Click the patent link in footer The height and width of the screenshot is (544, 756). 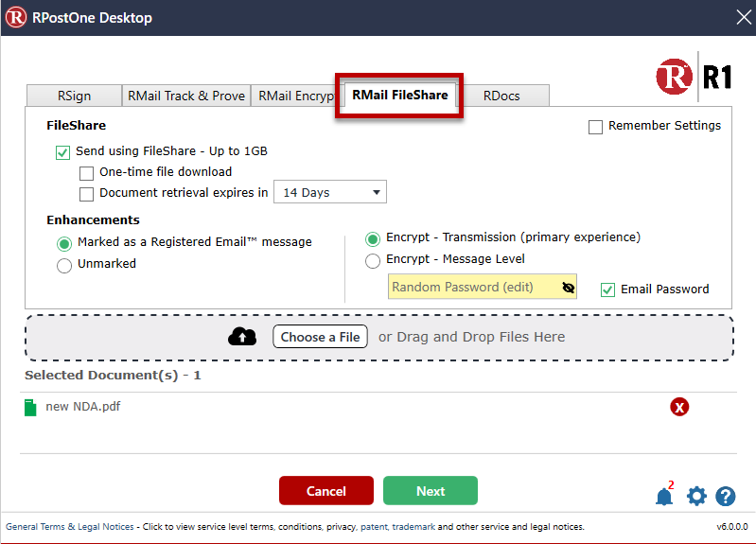pos(374,527)
